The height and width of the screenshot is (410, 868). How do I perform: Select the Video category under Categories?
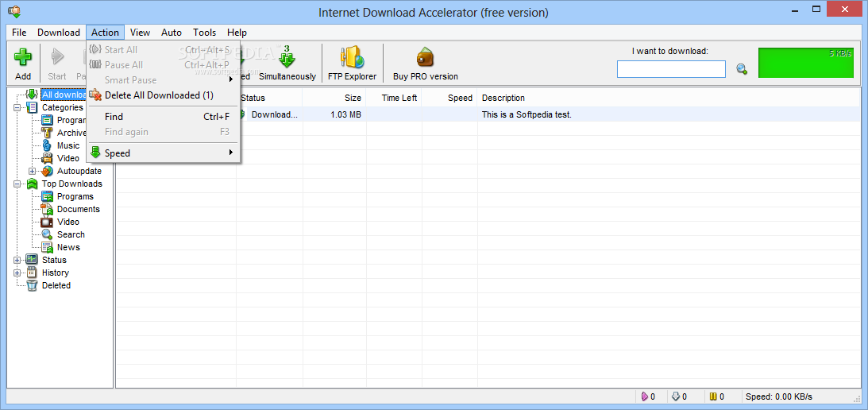coord(68,158)
